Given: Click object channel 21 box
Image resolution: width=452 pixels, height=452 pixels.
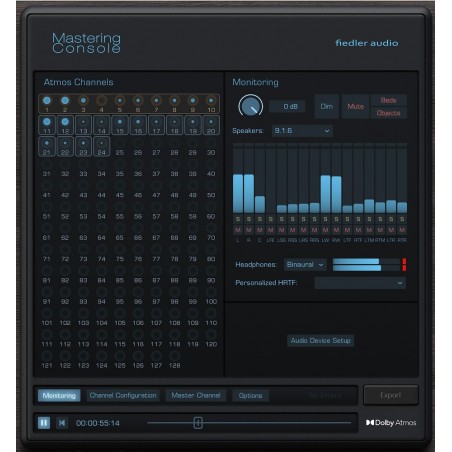Looking at the screenshot, I should click(x=47, y=146).
